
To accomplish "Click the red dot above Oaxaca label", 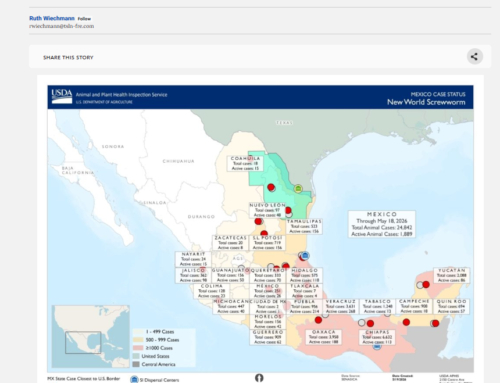I will (318, 320).
